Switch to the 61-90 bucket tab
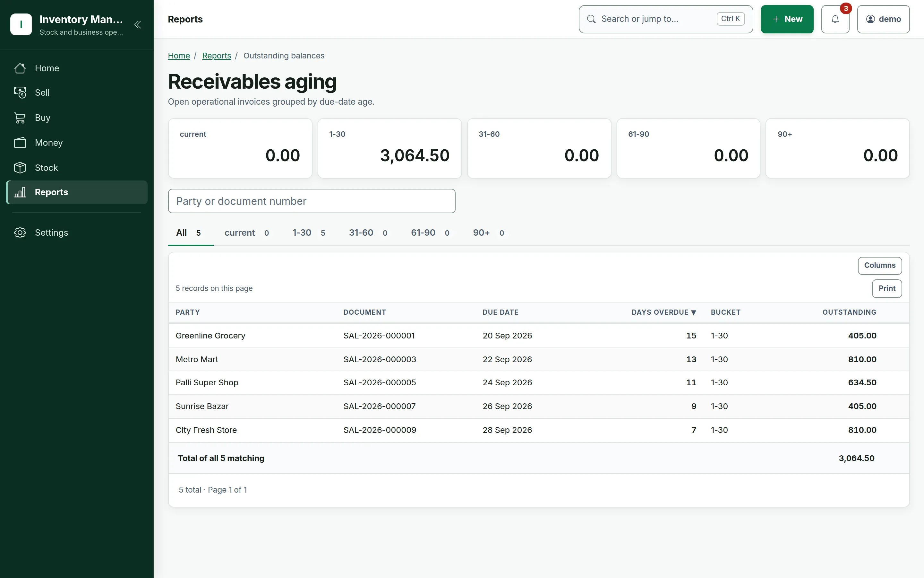The height and width of the screenshot is (578, 924). coord(430,233)
